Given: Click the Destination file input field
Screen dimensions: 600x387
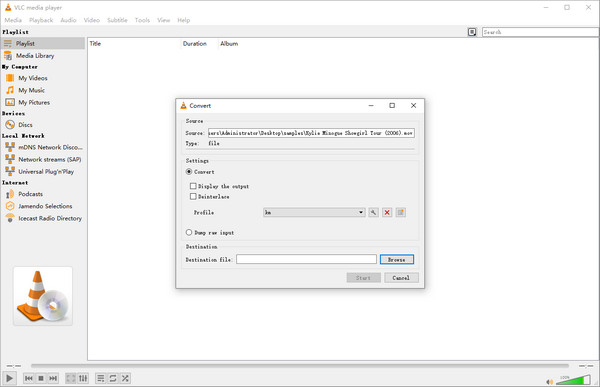Looking at the screenshot, I should click(306, 260).
